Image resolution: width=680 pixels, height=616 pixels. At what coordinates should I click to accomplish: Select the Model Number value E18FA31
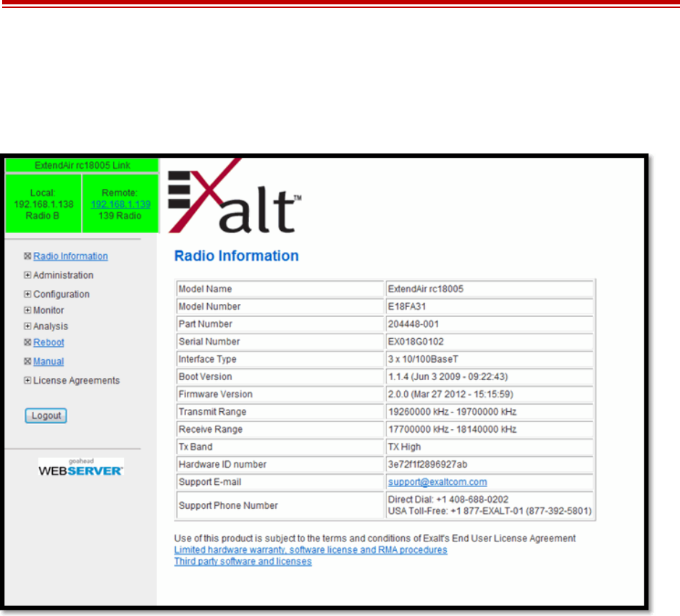(407, 306)
